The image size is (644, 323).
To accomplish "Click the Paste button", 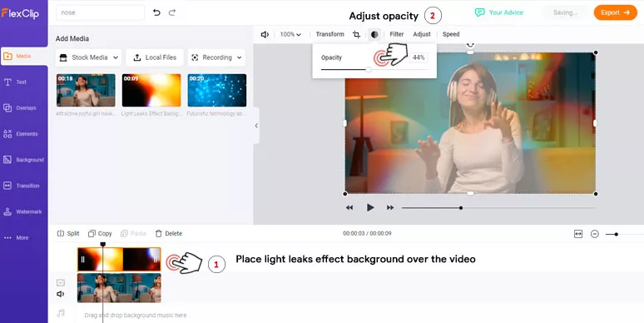I will [133, 233].
